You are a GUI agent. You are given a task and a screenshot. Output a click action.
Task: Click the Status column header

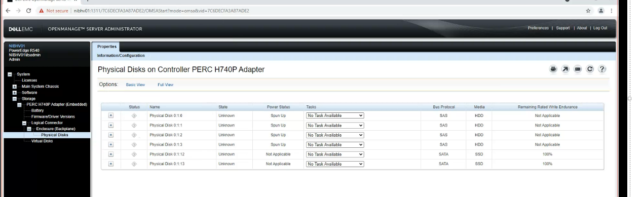point(134,107)
